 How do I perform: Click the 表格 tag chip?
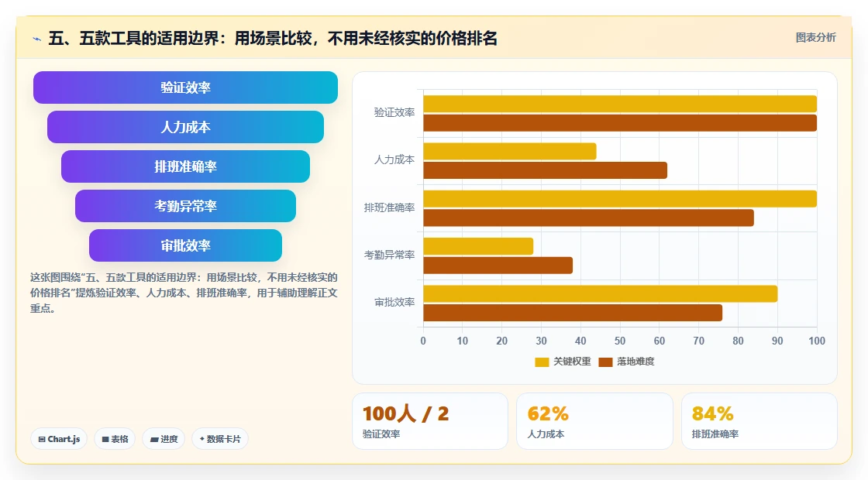click(115, 439)
